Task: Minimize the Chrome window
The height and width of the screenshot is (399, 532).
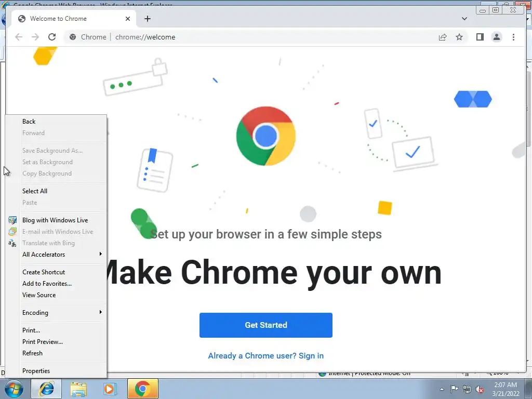Action: (483, 10)
